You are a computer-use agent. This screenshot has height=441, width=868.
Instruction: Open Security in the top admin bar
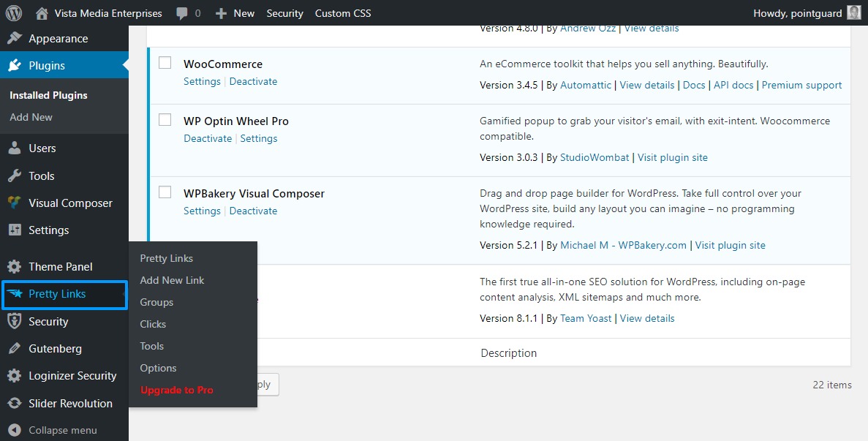(x=284, y=13)
